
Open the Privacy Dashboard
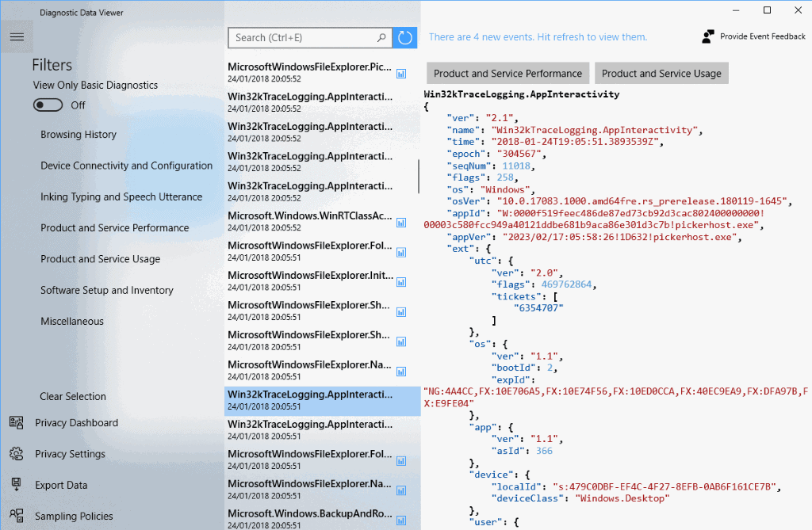click(x=77, y=422)
